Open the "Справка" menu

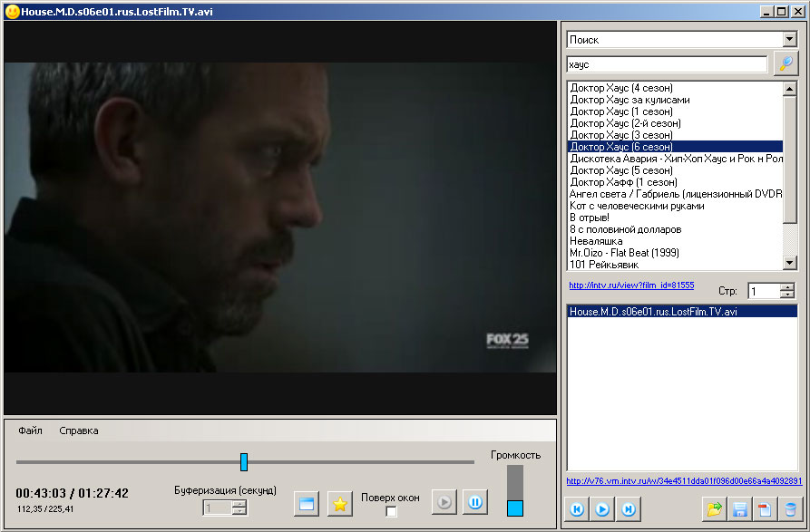pyautogui.click(x=79, y=430)
